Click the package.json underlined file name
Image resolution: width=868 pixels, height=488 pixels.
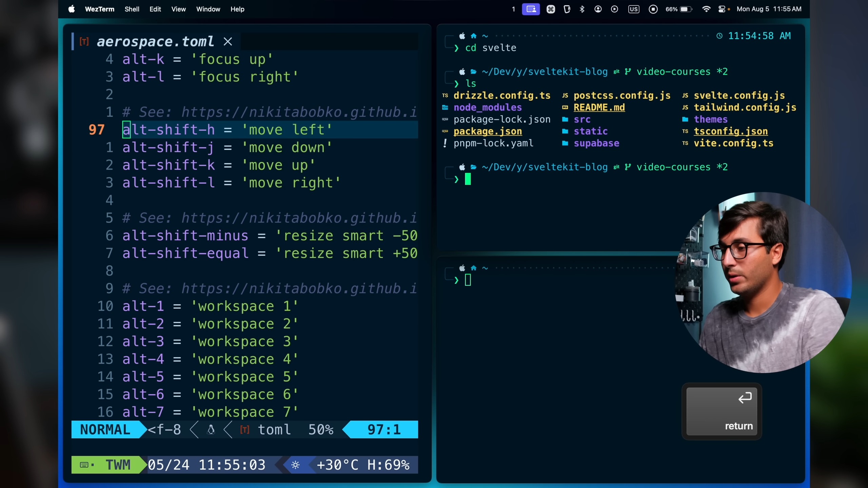[488, 131]
